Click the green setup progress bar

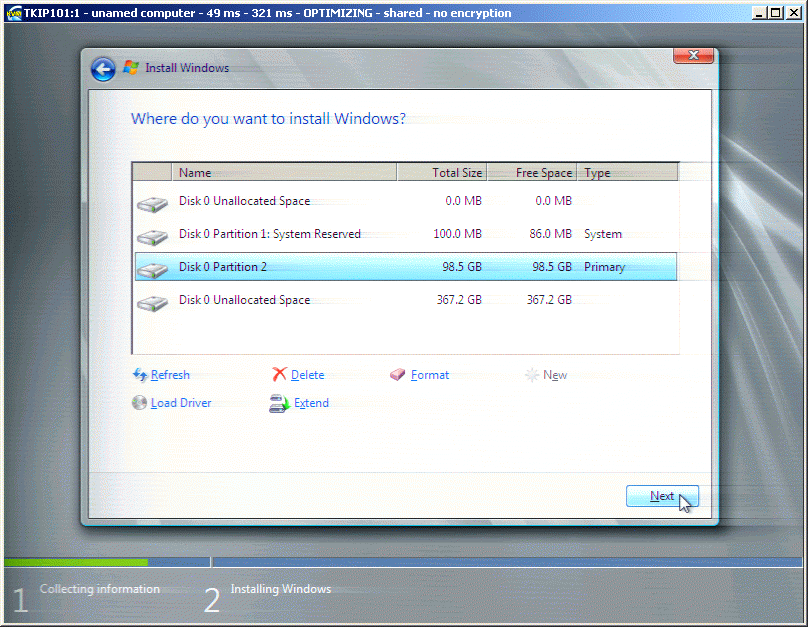76,562
